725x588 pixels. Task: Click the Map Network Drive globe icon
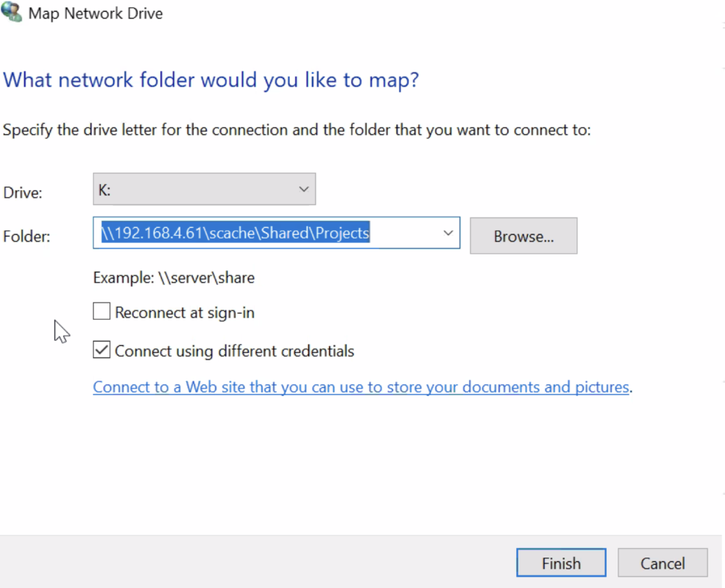[11, 11]
